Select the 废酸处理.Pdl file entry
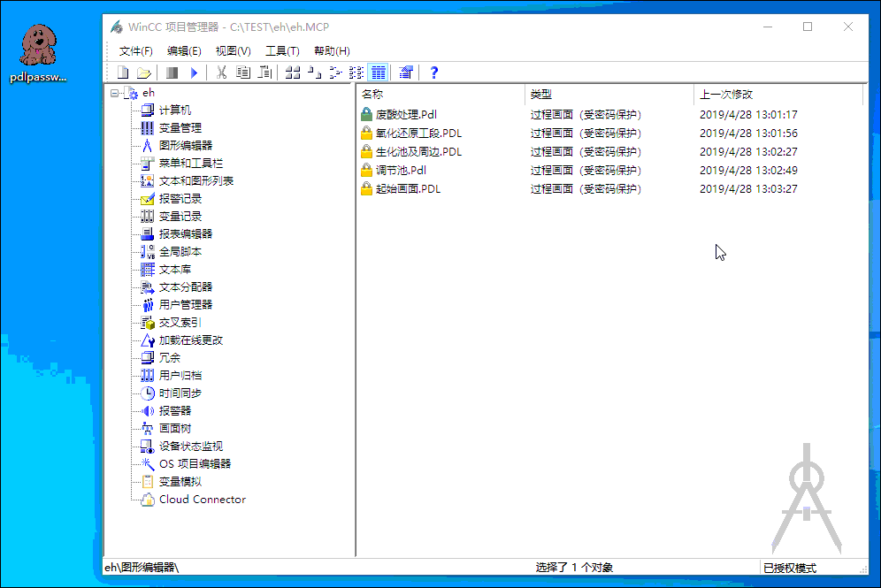Viewport: 881px width, 588px height. click(x=406, y=115)
